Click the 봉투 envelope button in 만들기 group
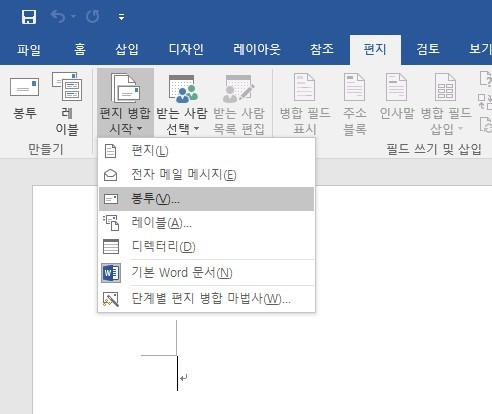The width and height of the screenshot is (492, 414). (x=25, y=98)
